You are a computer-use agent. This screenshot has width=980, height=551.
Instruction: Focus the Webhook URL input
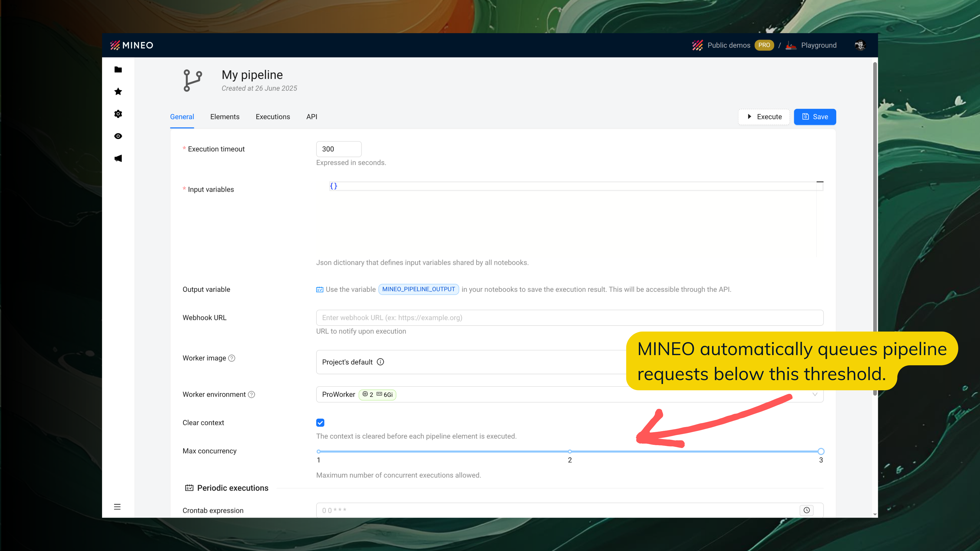pyautogui.click(x=570, y=318)
